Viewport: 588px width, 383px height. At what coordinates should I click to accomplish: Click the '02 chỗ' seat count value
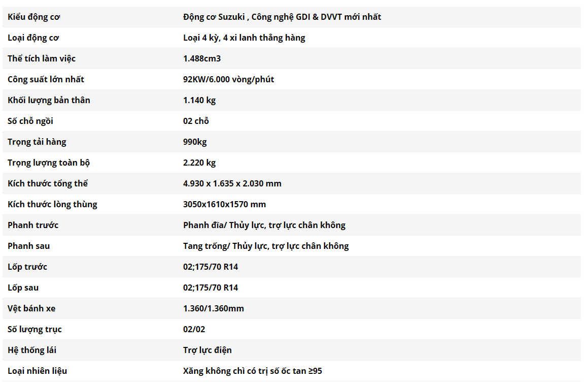pos(196,121)
